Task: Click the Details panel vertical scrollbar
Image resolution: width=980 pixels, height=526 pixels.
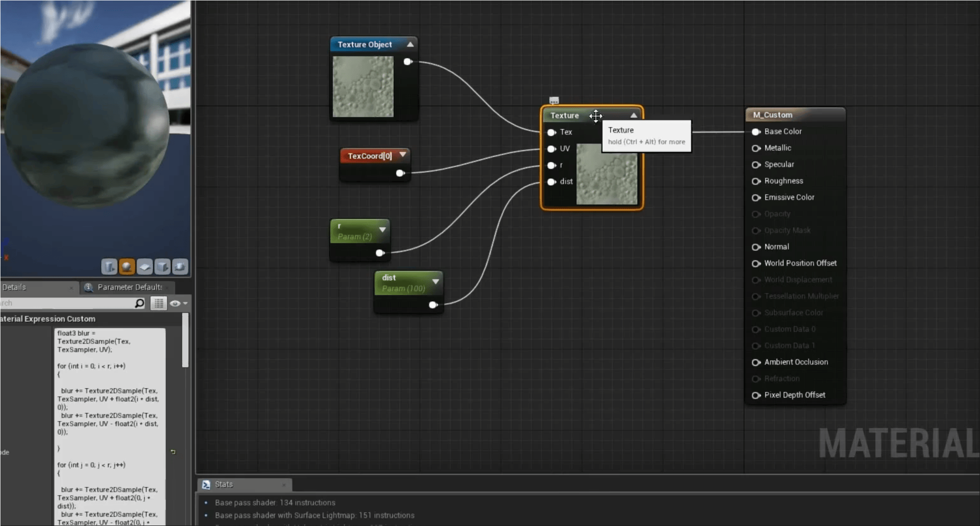Action: 185,340
